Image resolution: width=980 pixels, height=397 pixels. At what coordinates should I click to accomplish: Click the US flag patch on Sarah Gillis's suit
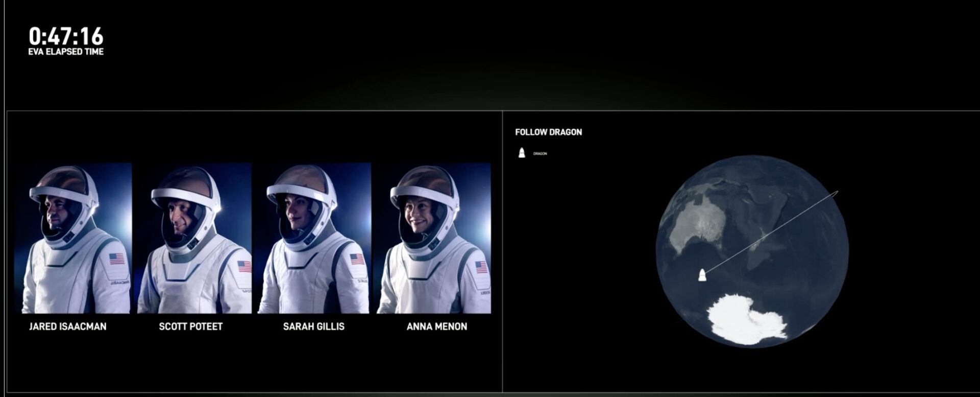[357, 259]
